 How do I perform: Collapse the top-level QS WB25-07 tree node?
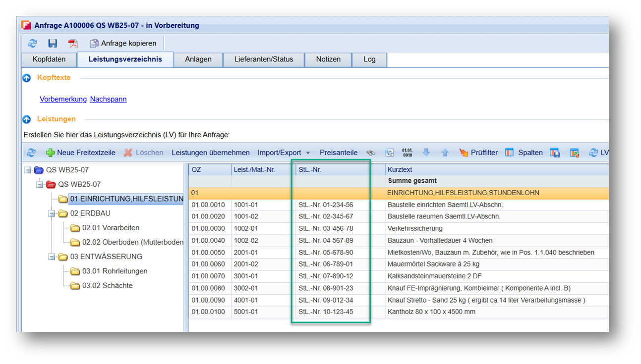click(28, 170)
